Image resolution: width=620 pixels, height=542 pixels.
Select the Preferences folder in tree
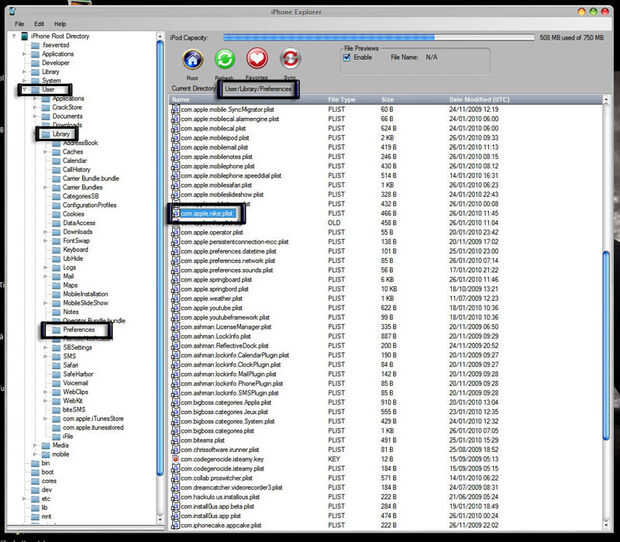coord(79,330)
